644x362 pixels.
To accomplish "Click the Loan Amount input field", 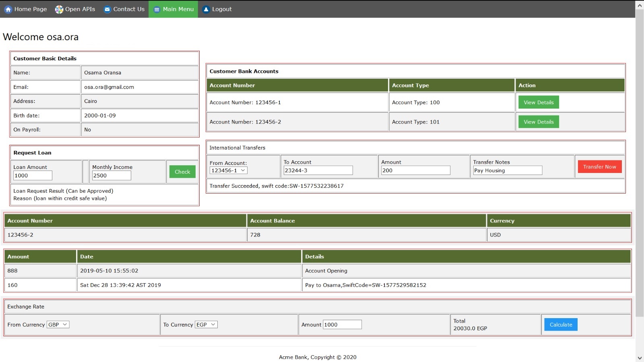I will pyautogui.click(x=32, y=175).
